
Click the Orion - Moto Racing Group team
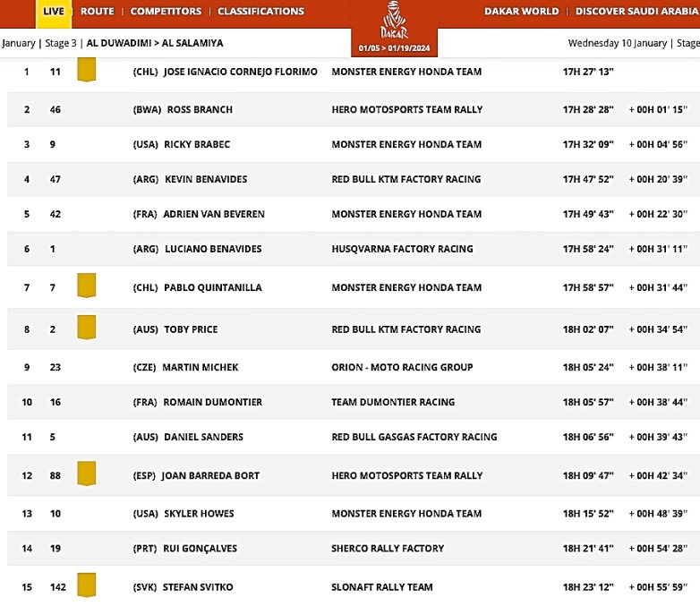click(x=402, y=367)
